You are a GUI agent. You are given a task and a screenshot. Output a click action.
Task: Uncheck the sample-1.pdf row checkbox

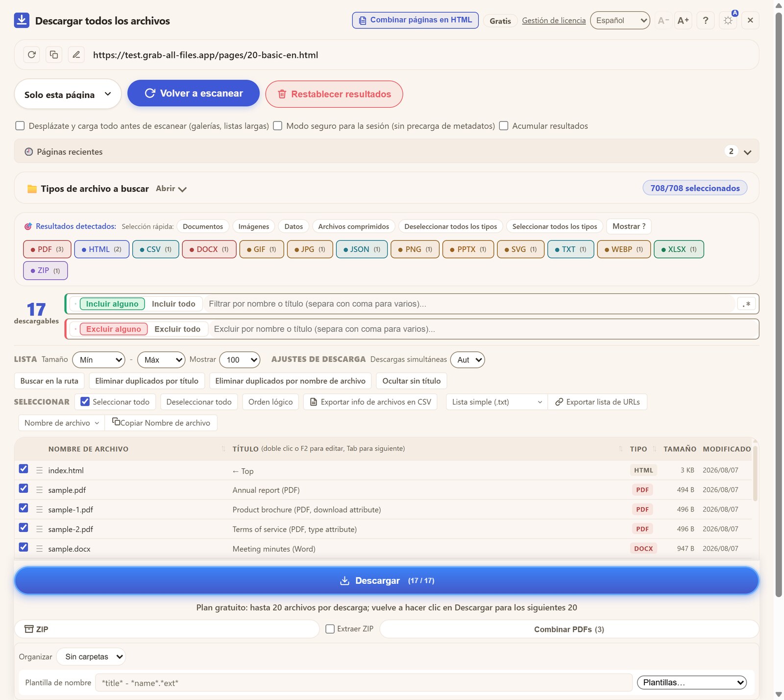coord(24,508)
